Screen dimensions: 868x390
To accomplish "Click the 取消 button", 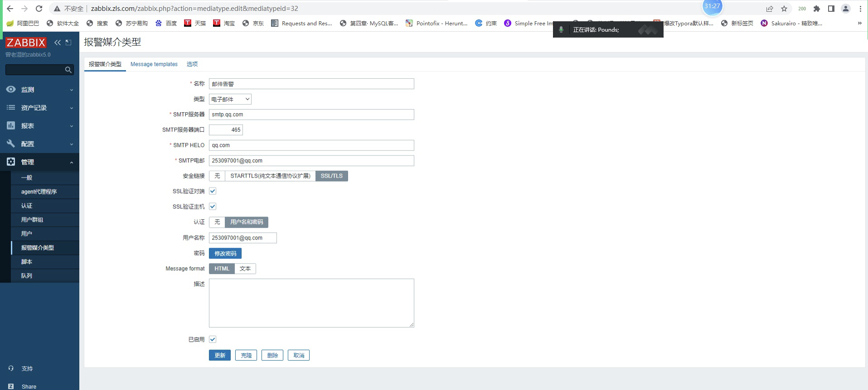I will click(299, 356).
